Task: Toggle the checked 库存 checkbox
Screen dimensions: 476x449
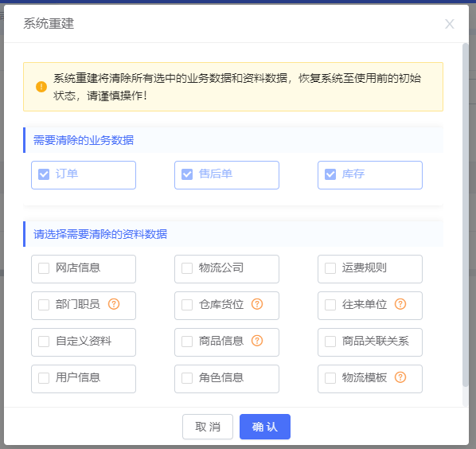Action: pos(330,174)
